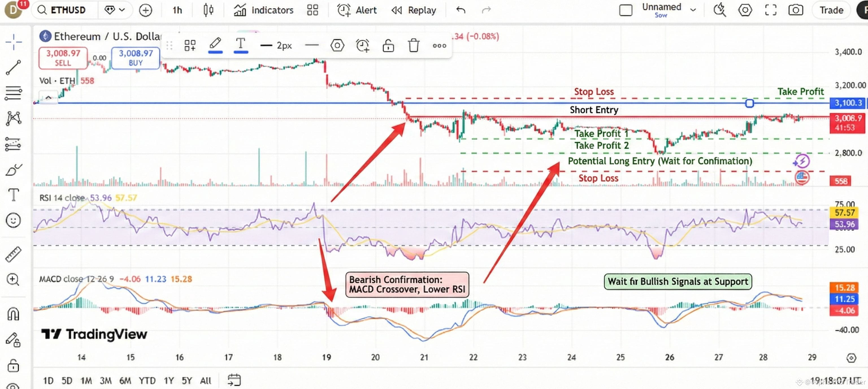The width and height of the screenshot is (868, 389).
Task: Click the layout checkbox beside Unnamed
Action: coord(625,10)
